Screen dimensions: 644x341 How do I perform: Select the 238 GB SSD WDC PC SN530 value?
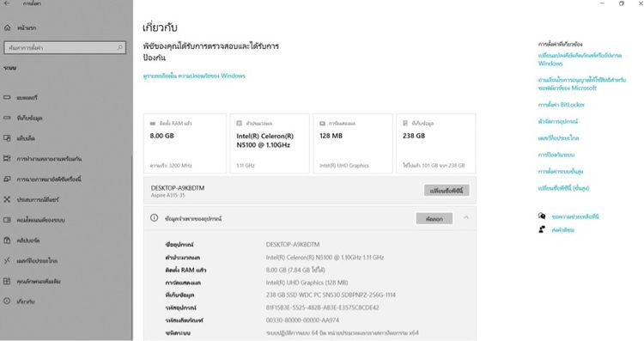pos(331,295)
